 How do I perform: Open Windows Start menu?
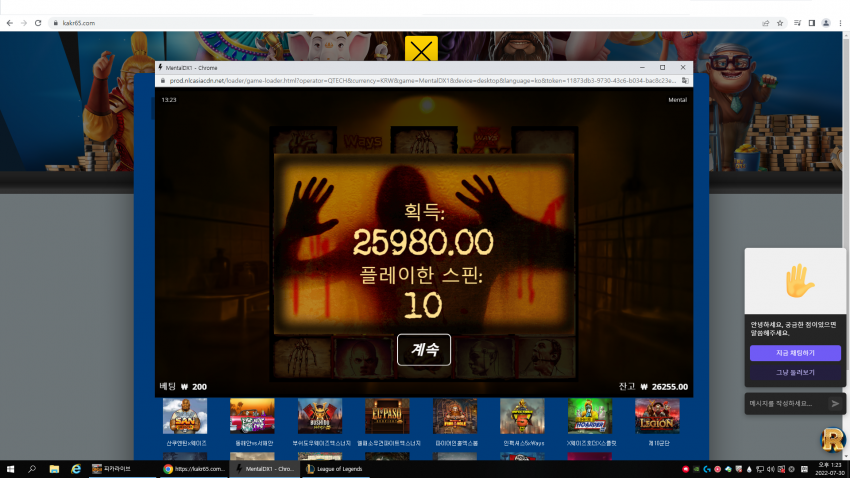click(x=10, y=469)
